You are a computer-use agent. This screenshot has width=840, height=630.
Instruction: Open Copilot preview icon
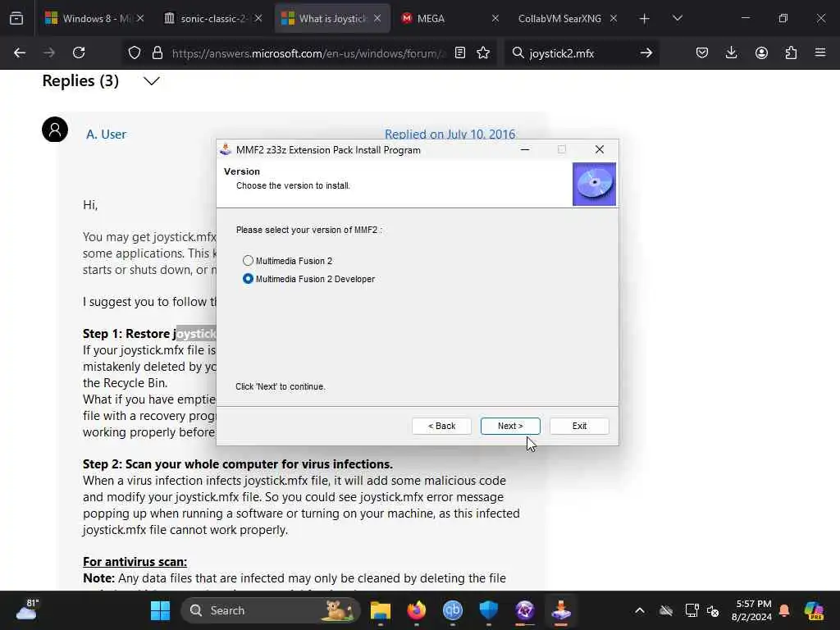[814, 610]
